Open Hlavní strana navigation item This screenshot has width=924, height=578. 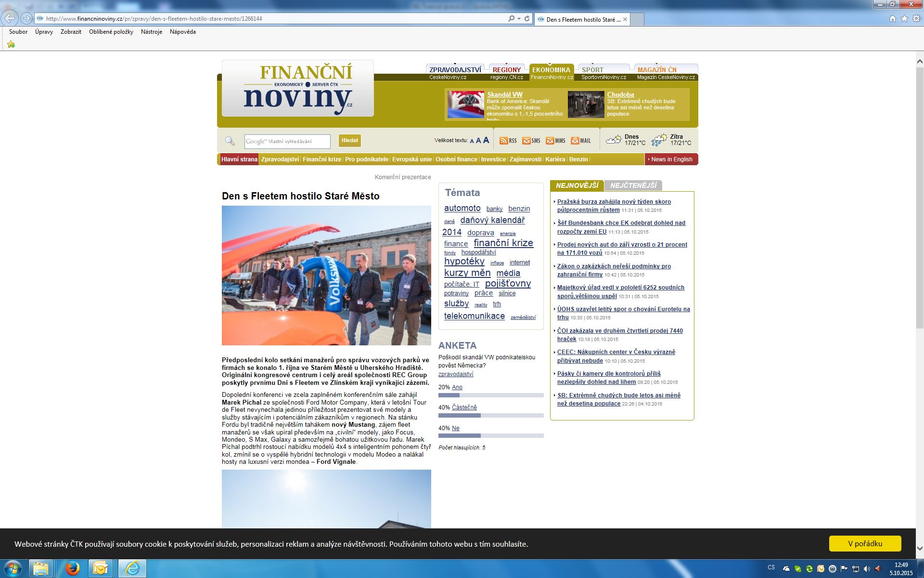[x=239, y=159]
